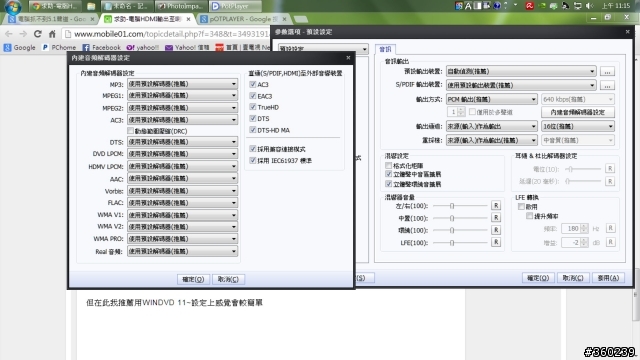Open the file explorer taskbar icon
The image size is (640, 360).
(x=91, y=6)
